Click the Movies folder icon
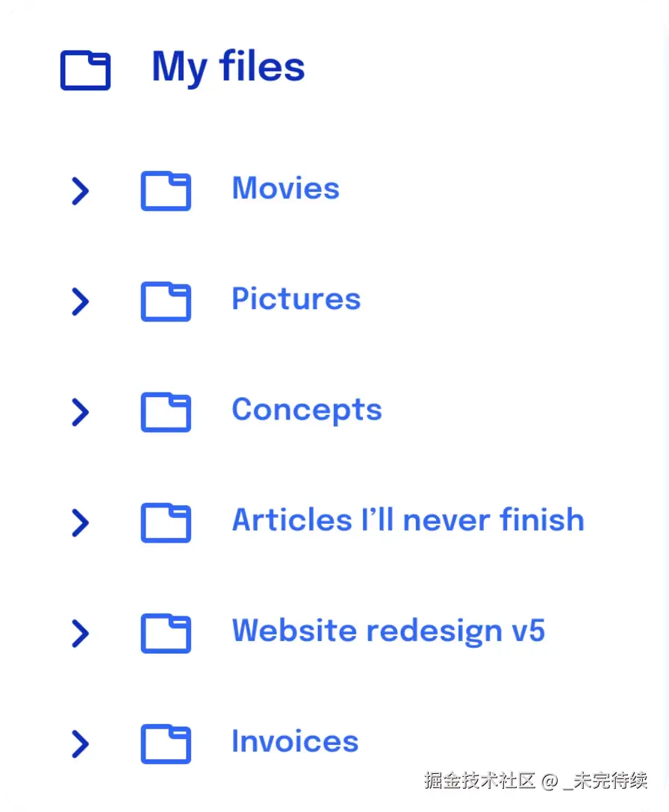 coord(166,191)
